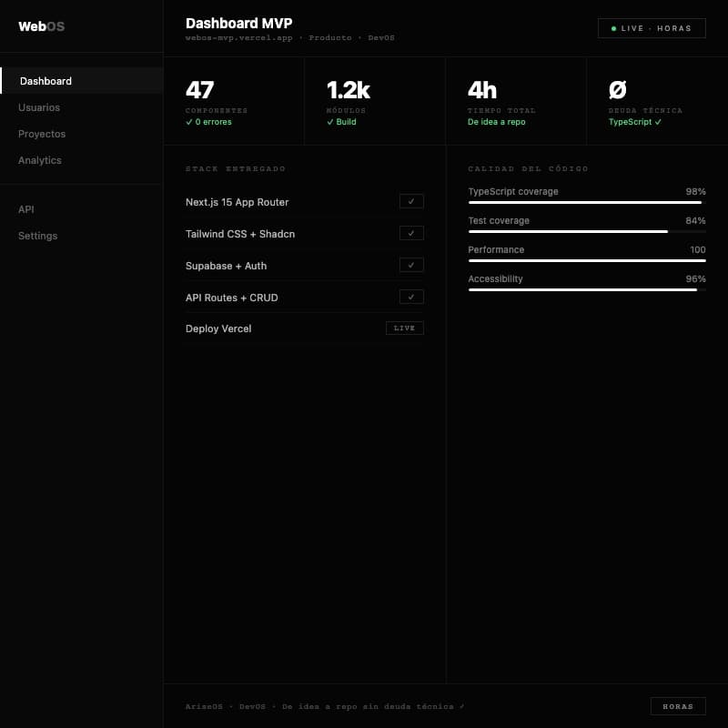The image size is (728, 728).
Task: Click the green checkmark beside Build
Action: [330, 122]
